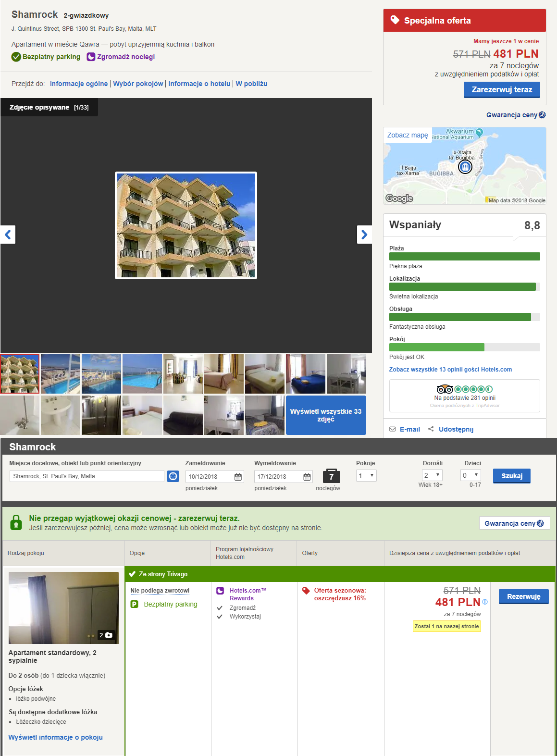Open the Dzieci children dropdown

[470, 475]
